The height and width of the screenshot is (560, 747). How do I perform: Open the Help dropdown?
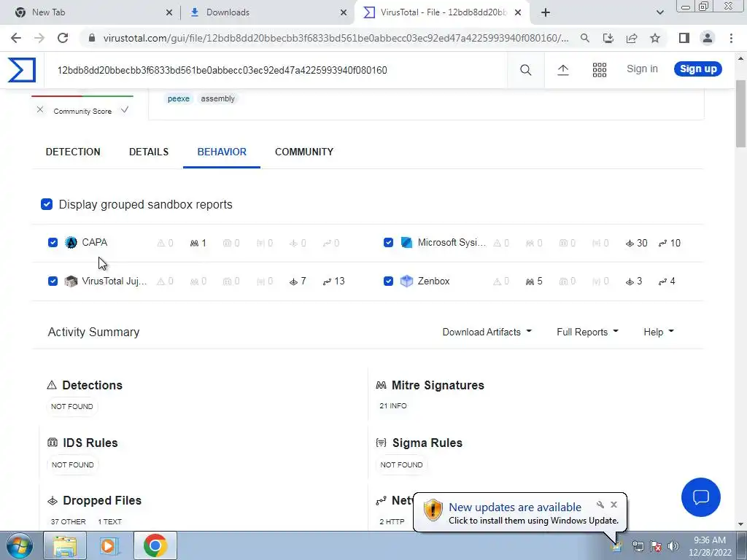click(x=659, y=332)
